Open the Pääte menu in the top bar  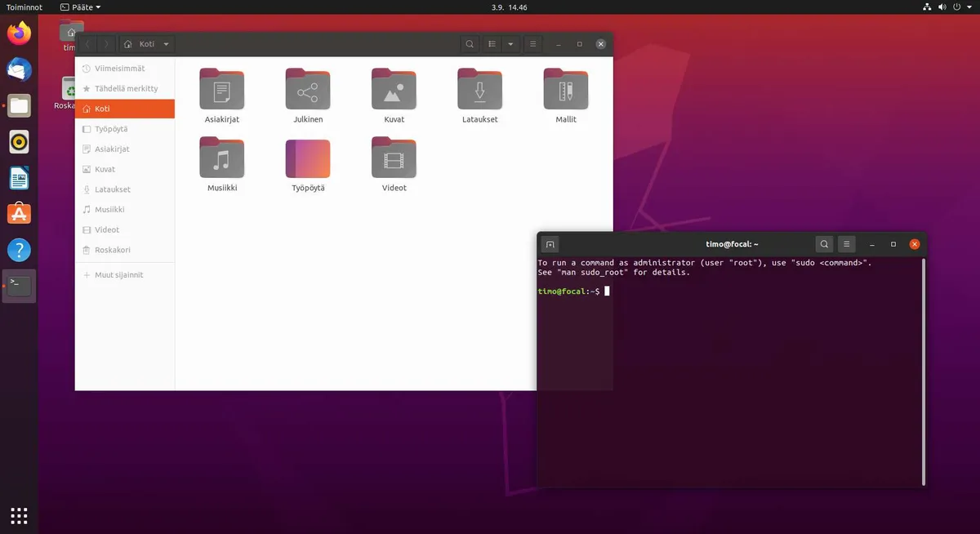[x=79, y=7]
